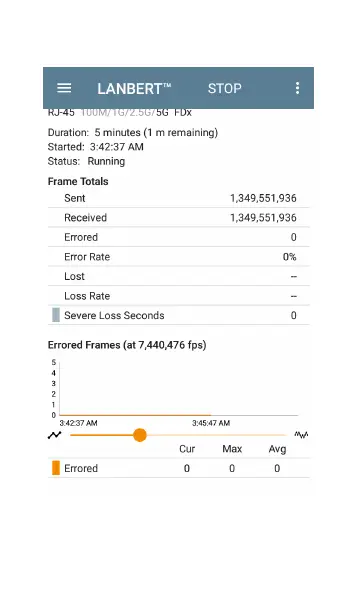The height and width of the screenshot is (612, 360).
Task: Click the Errored legend row label
Action: tap(81, 468)
